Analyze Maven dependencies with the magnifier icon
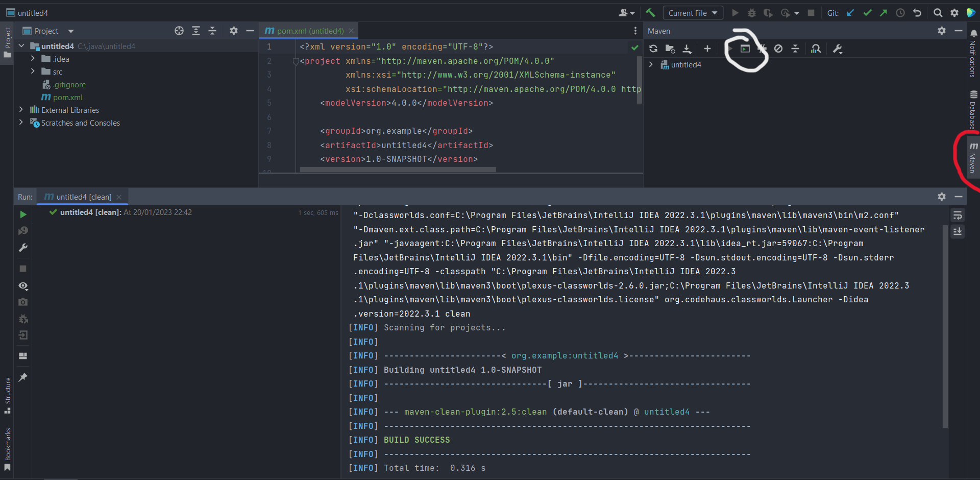 coord(816,49)
